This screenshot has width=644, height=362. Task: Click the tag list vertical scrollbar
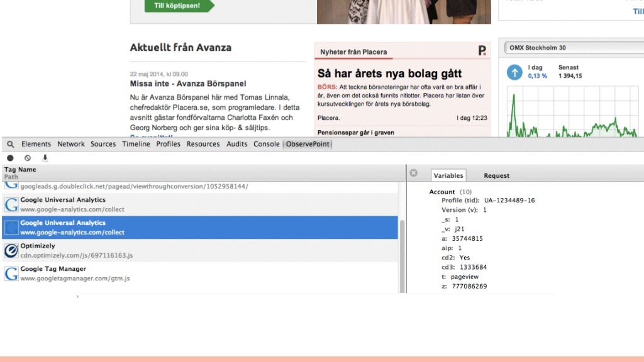[402, 256]
